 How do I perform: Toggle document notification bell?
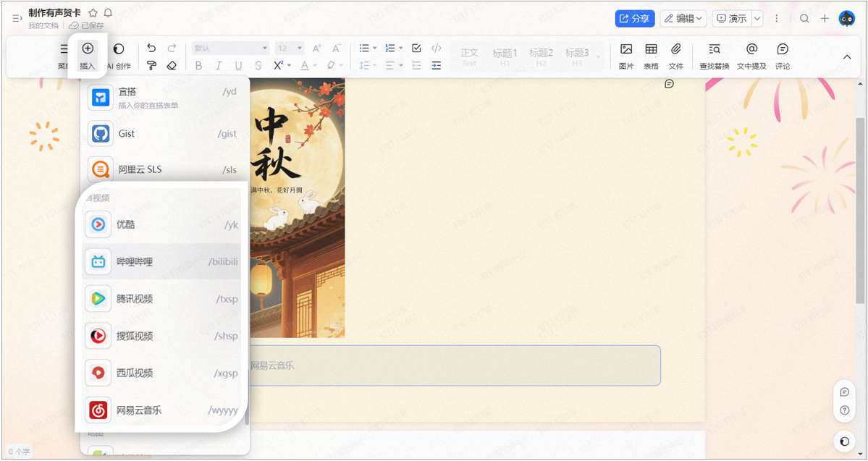point(108,13)
